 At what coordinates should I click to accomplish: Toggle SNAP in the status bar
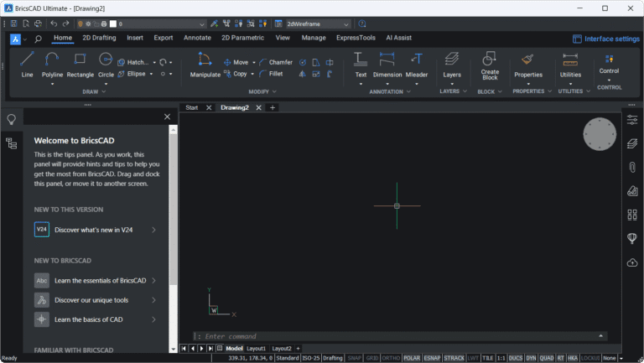point(354,358)
